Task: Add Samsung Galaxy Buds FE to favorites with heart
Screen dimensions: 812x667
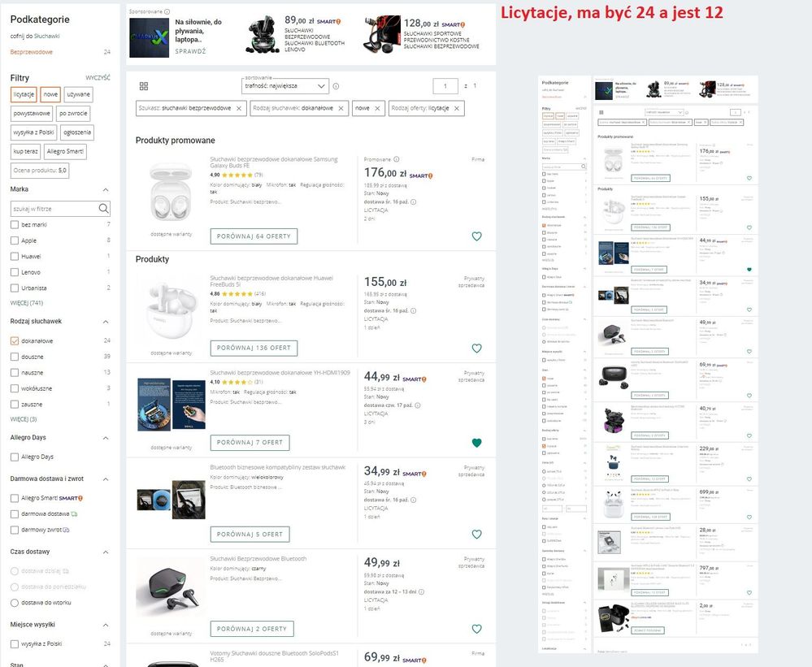Action: [477, 236]
